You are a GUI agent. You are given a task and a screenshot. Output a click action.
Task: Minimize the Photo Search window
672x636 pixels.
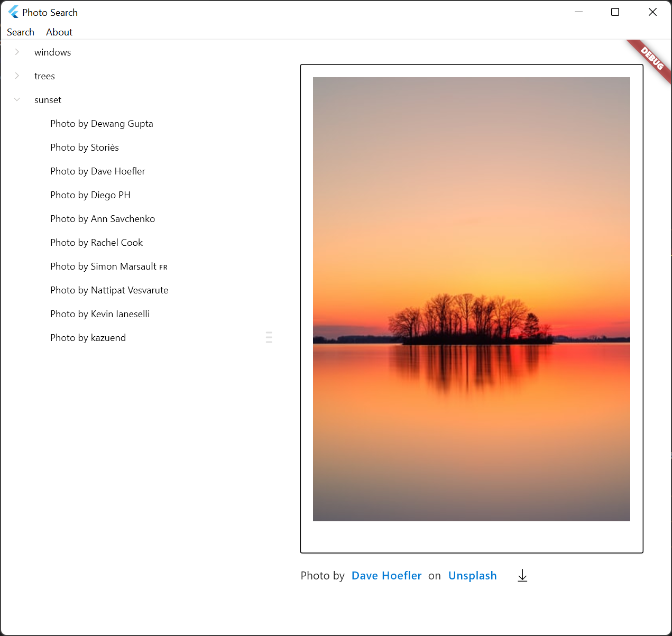click(578, 12)
